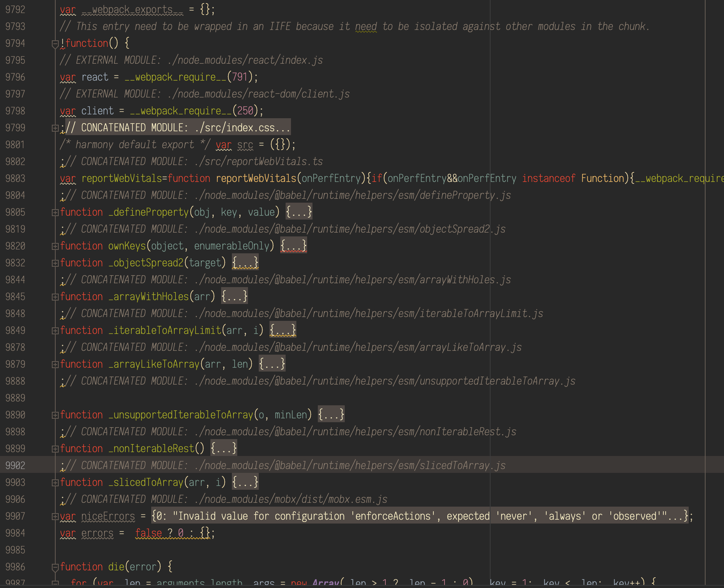Image resolution: width=724 pixels, height=588 pixels.
Task: Click the false keyword on line 9984
Action: pos(149,533)
